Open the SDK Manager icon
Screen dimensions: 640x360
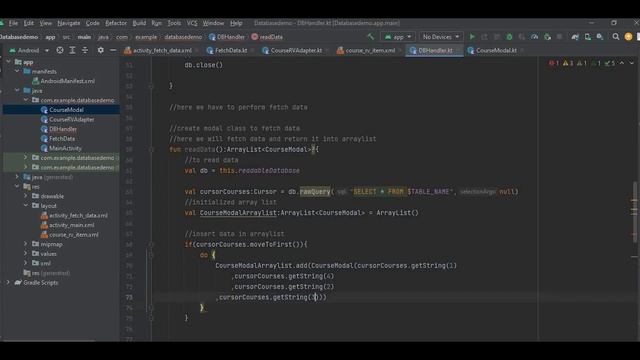pos(600,37)
